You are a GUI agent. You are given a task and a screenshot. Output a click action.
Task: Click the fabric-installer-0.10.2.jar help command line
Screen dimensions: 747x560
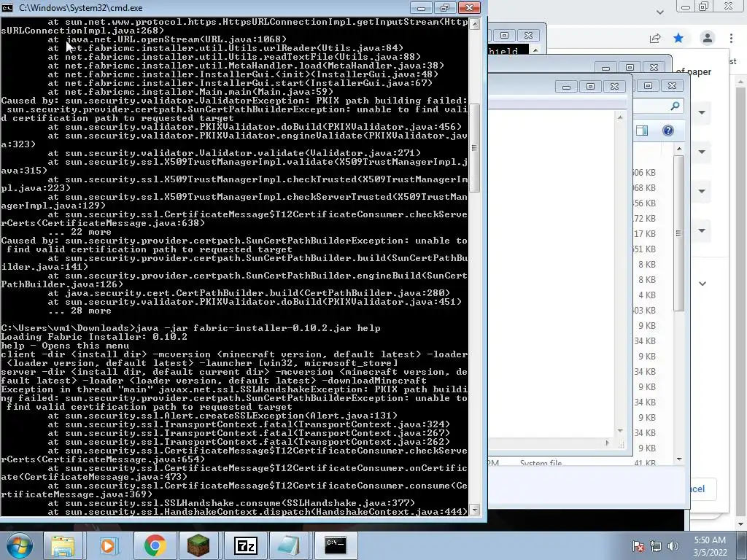click(x=190, y=328)
